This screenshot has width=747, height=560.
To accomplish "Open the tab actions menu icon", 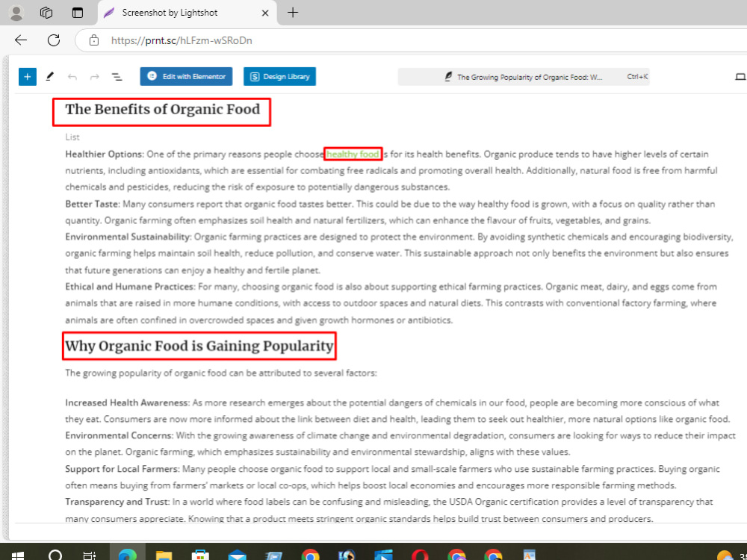I will 77,13.
